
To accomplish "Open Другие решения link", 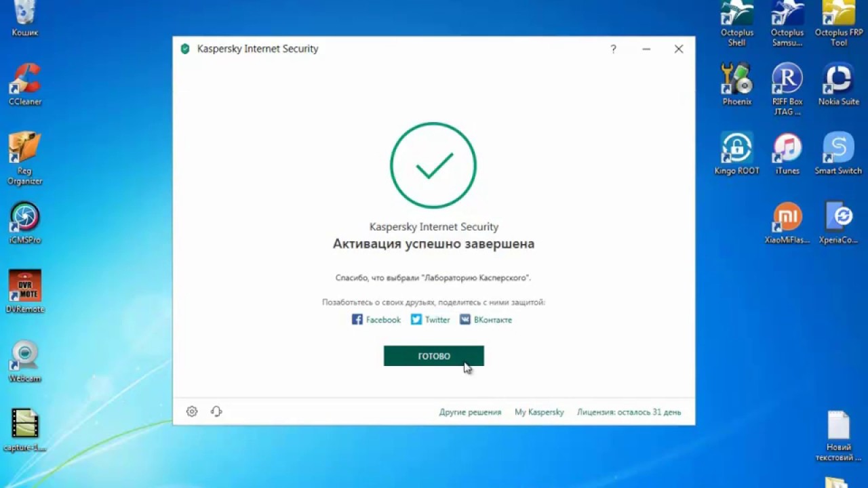I will pos(470,412).
